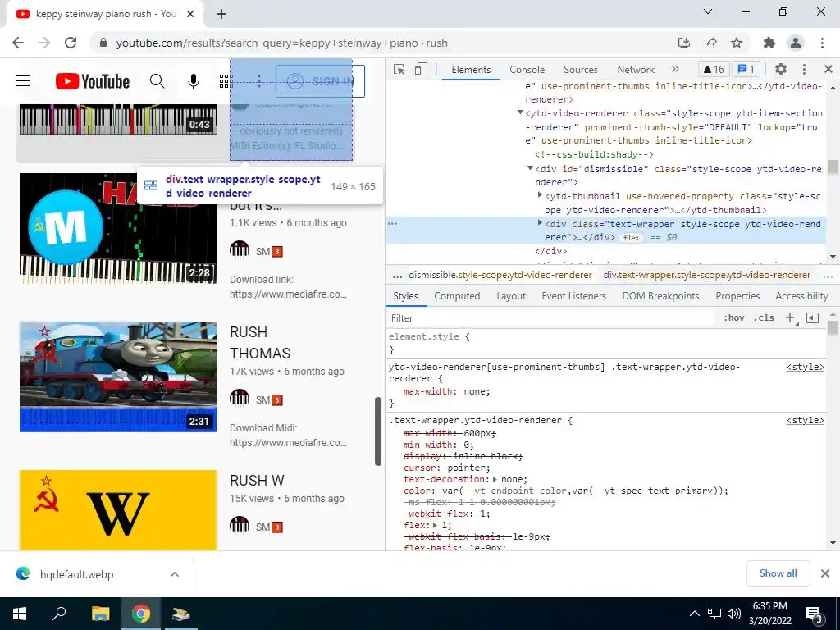Click the page vertical scrollbar thumb

coord(377,431)
